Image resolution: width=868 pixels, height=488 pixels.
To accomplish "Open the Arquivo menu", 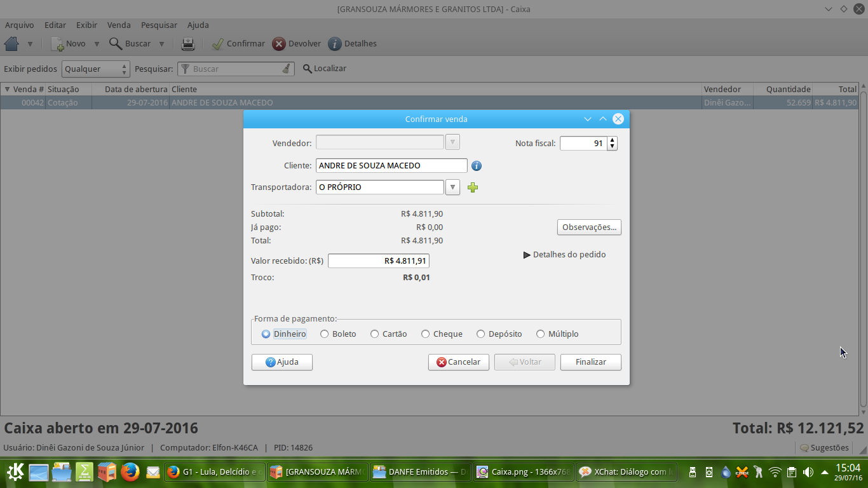I will point(20,25).
